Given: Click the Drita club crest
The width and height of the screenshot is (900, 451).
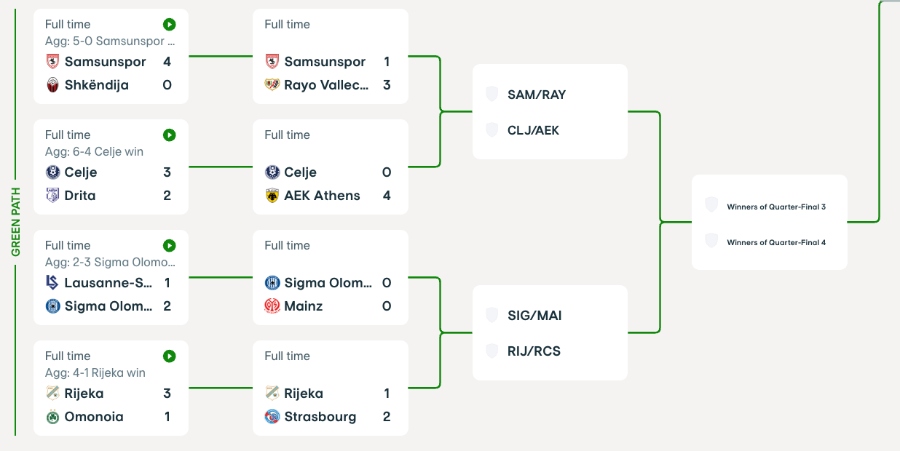Looking at the screenshot, I should coord(53,196).
